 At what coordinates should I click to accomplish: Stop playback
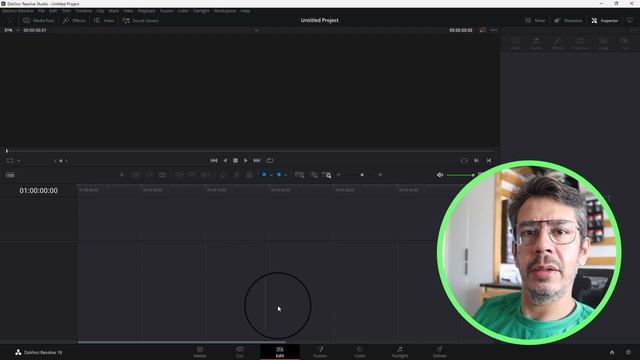tap(236, 161)
